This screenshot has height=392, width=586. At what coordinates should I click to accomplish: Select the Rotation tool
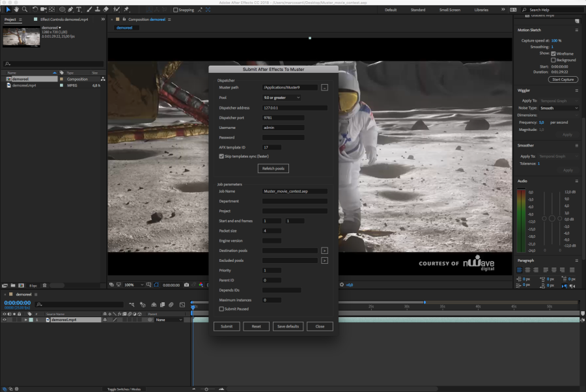[x=35, y=9]
